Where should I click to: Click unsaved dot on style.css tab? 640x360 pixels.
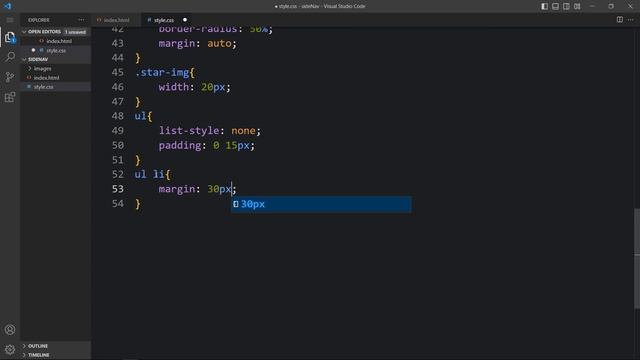(x=185, y=20)
